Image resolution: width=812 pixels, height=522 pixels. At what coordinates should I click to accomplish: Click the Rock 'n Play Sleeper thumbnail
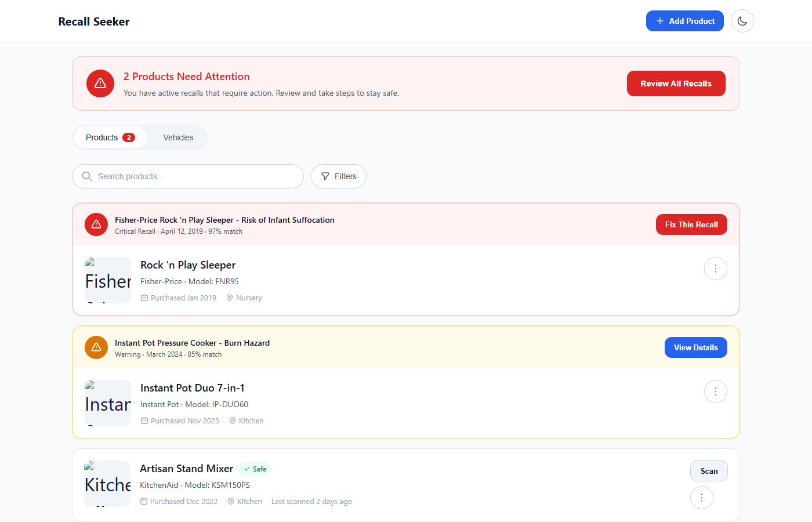[108, 280]
